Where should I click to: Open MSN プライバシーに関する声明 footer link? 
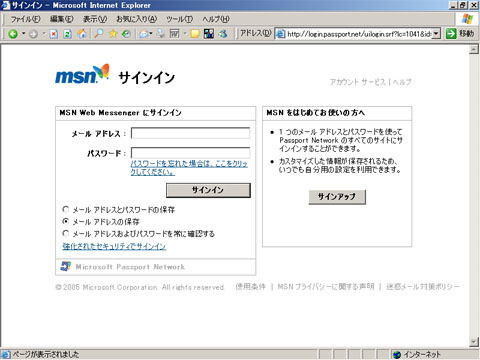coord(326,287)
